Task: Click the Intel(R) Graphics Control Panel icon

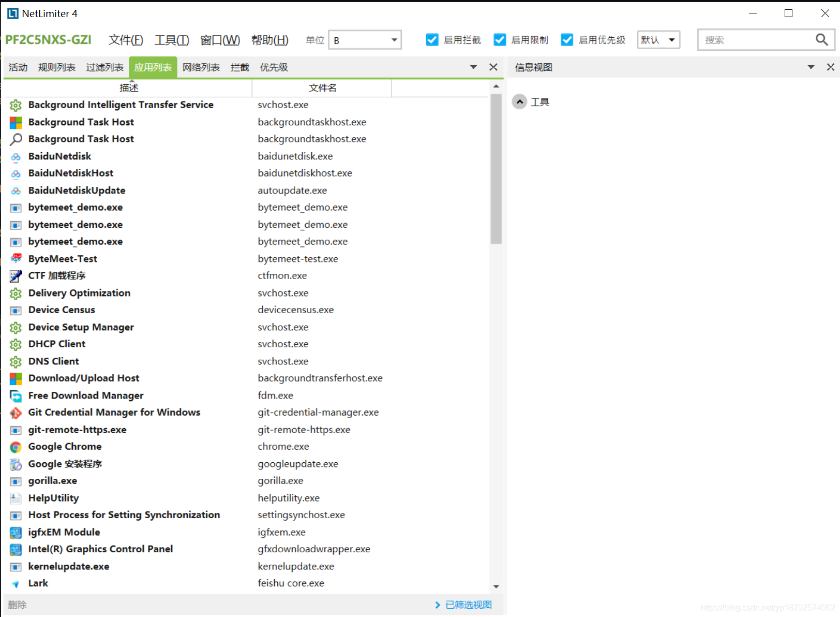Action: 16,550
